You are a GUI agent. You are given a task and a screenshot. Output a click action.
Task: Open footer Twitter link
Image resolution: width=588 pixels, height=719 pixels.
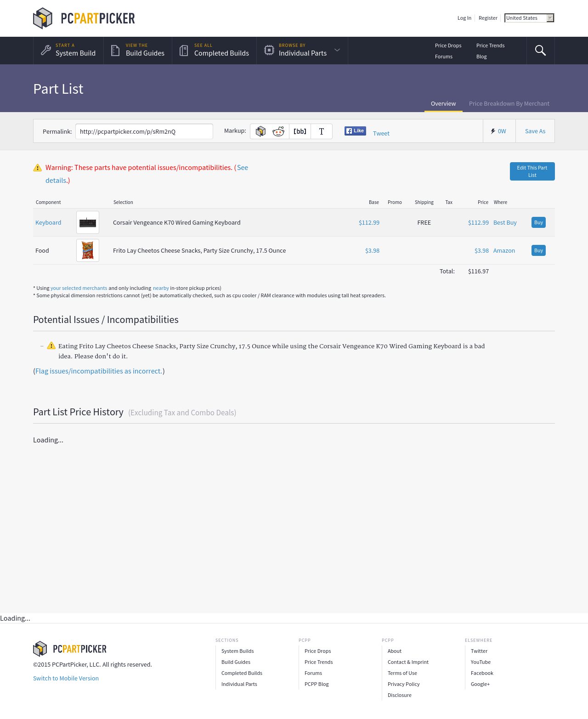tap(479, 651)
